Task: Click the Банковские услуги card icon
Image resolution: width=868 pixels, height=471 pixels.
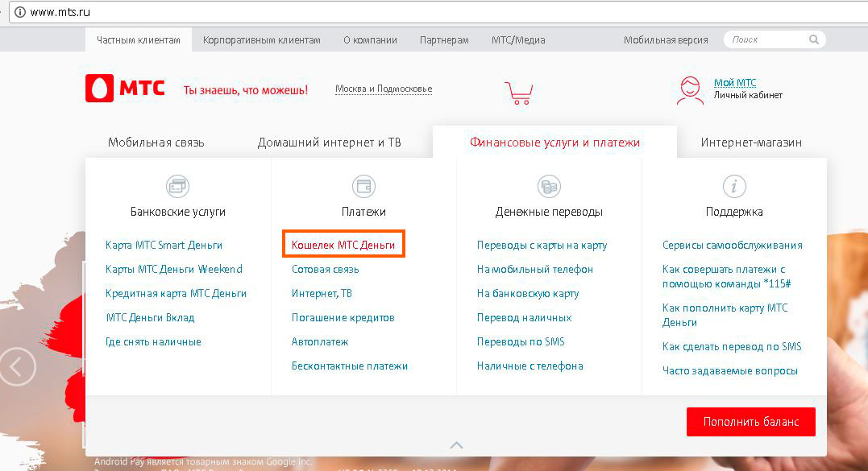Action: (x=177, y=186)
